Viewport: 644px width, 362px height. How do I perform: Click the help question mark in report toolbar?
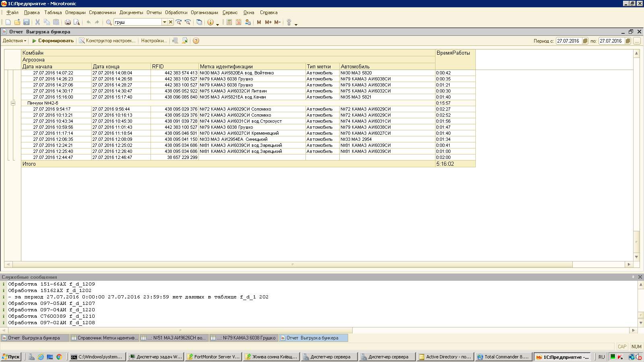click(x=196, y=41)
